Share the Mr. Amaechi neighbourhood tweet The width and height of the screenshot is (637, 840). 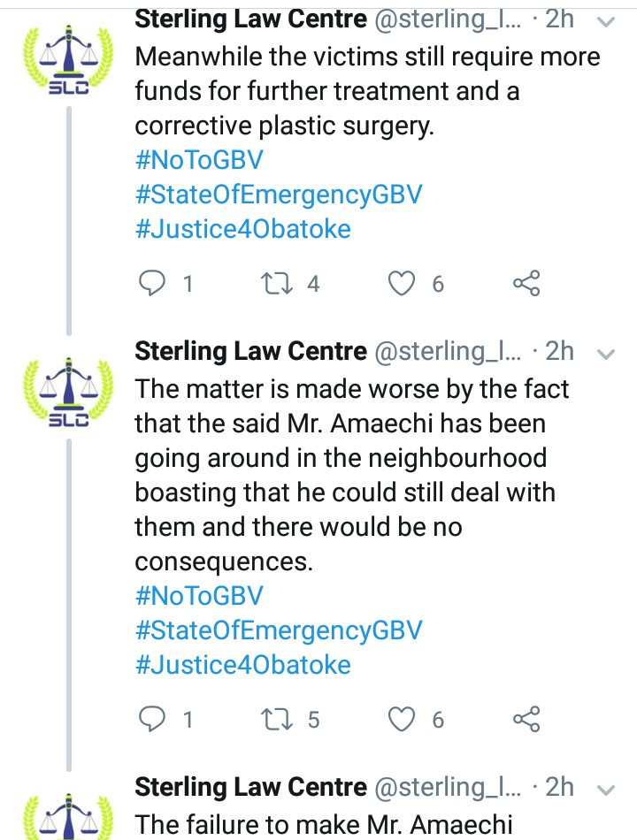pyautogui.click(x=526, y=719)
